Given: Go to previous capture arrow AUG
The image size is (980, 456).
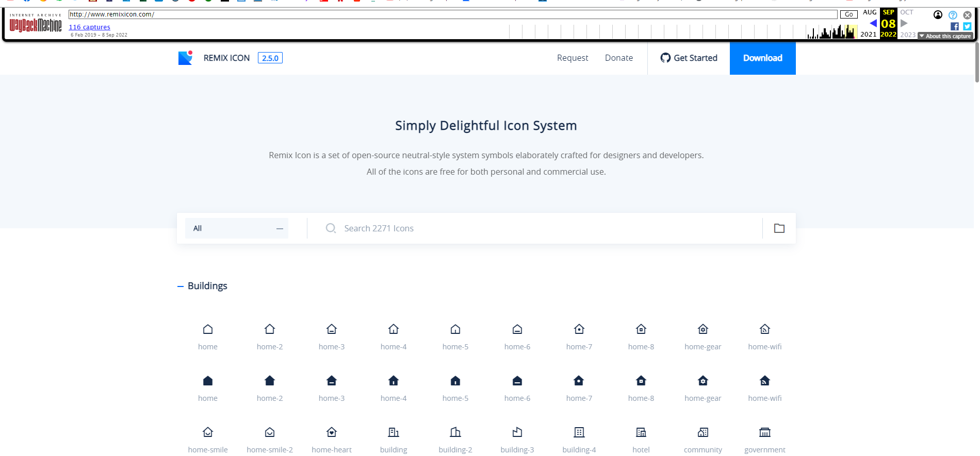Looking at the screenshot, I should coord(873,23).
